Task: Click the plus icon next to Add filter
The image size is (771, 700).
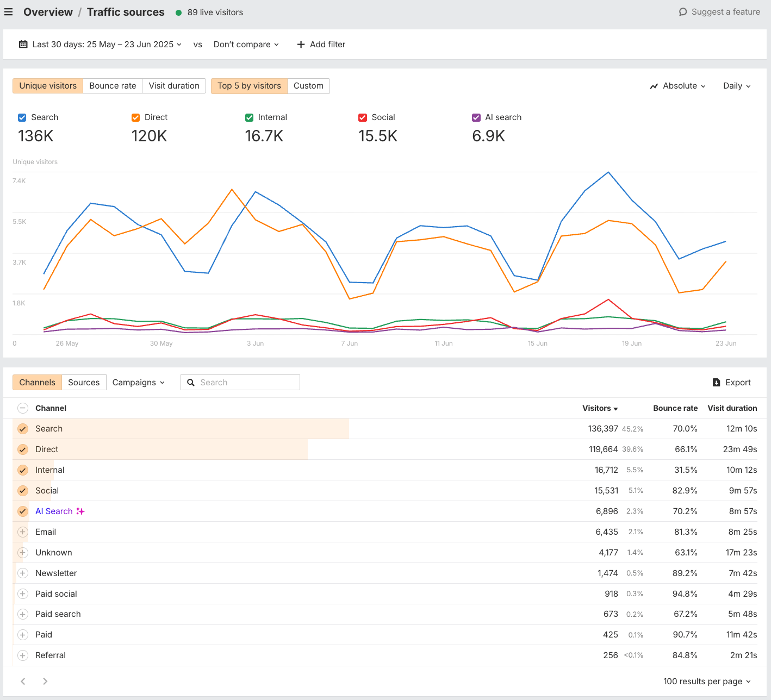Action: (301, 44)
